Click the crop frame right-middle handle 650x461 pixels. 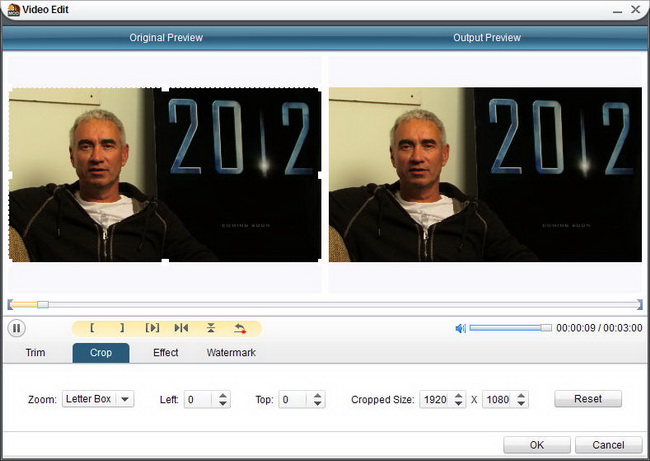click(320, 175)
